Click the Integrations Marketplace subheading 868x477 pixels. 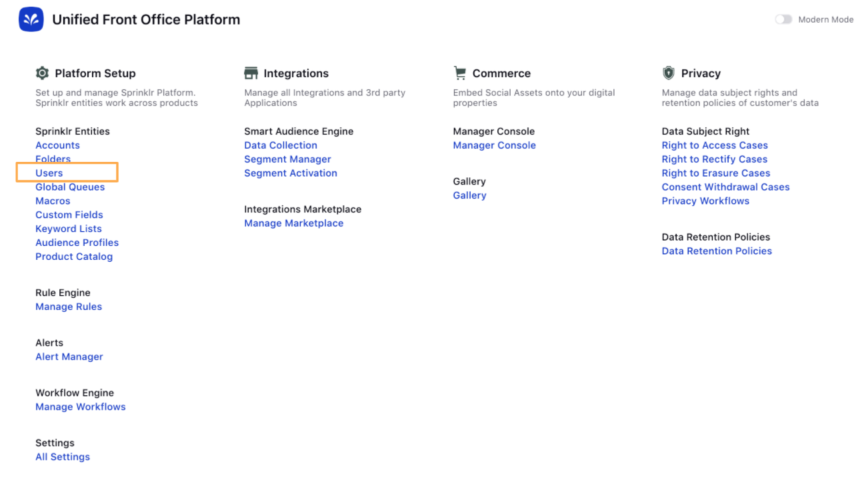(x=303, y=209)
